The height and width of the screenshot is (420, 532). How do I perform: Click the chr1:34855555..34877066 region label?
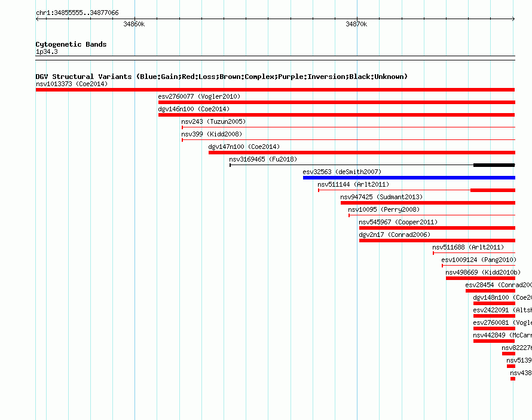pyautogui.click(x=77, y=13)
